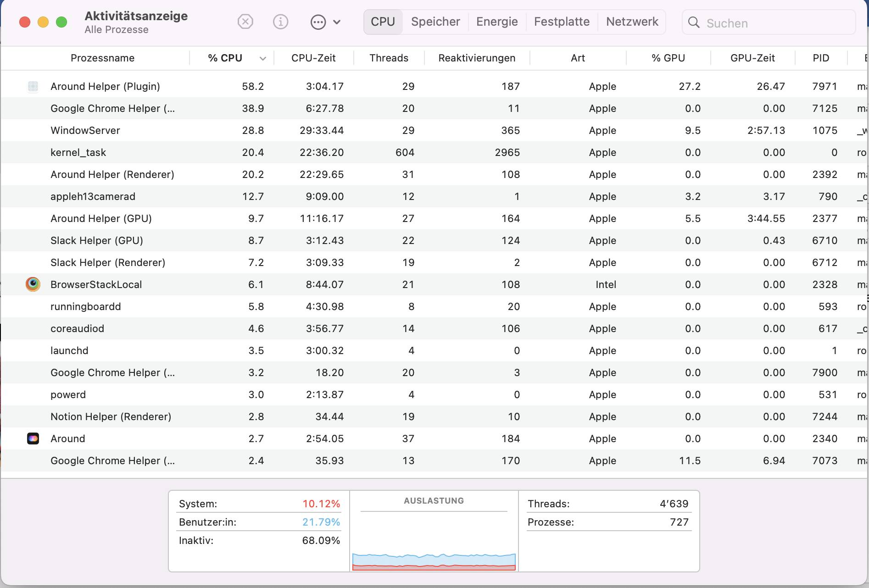Click the magnifying glass search icon

(x=694, y=22)
